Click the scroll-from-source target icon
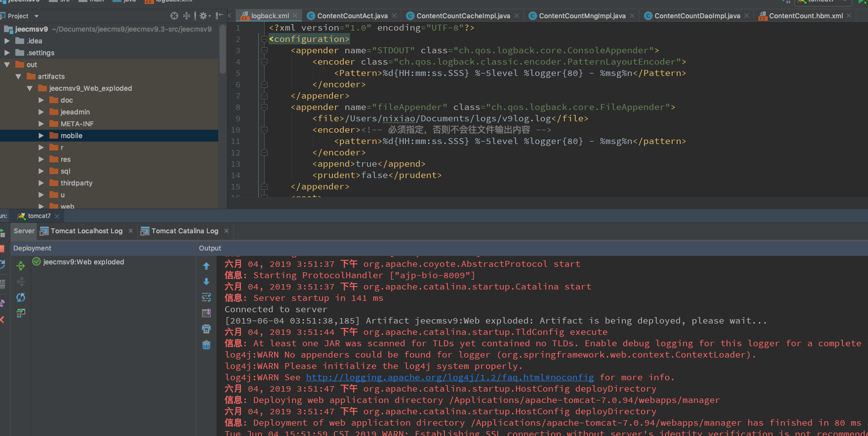The width and height of the screenshot is (868, 436). click(174, 16)
